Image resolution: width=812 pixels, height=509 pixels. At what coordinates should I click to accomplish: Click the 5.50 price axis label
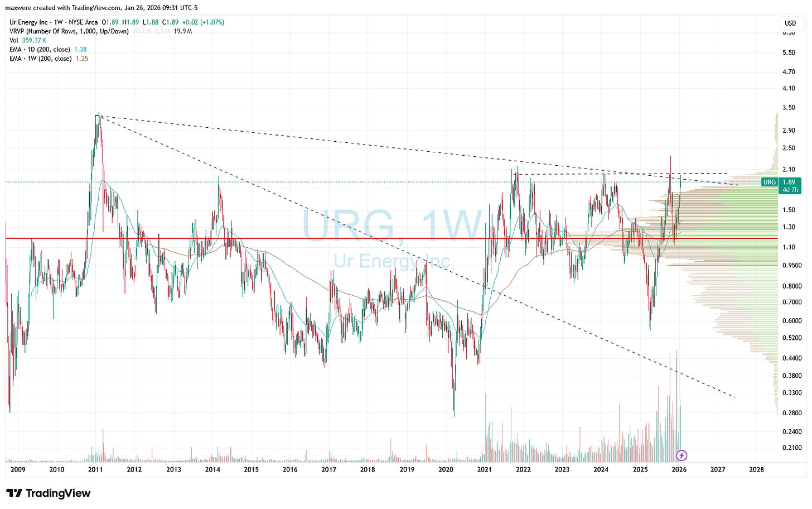pyautogui.click(x=789, y=52)
